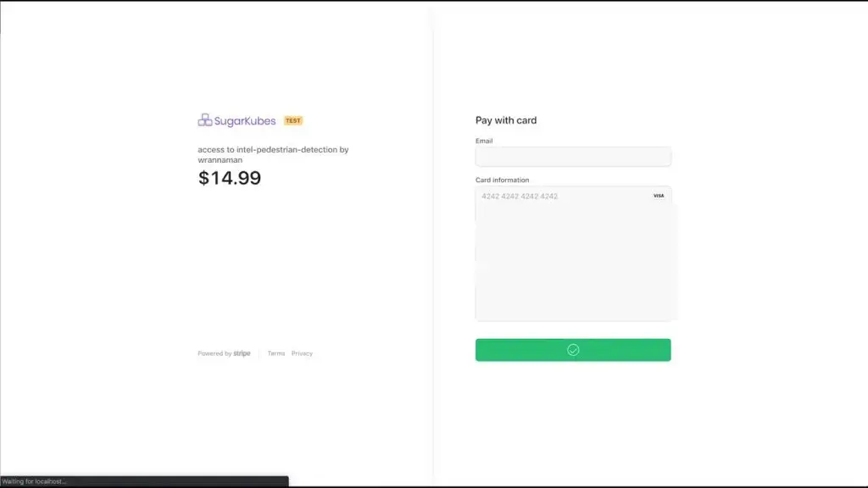The height and width of the screenshot is (488, 868).
Task: Focus the card number field showing 4242
Action: [x=564, y=196]
